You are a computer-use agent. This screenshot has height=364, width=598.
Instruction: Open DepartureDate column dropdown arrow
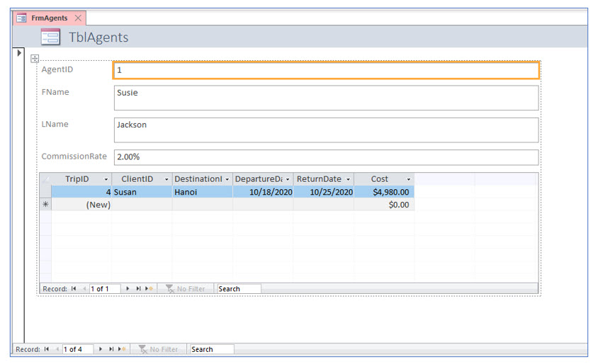(288, 179)
